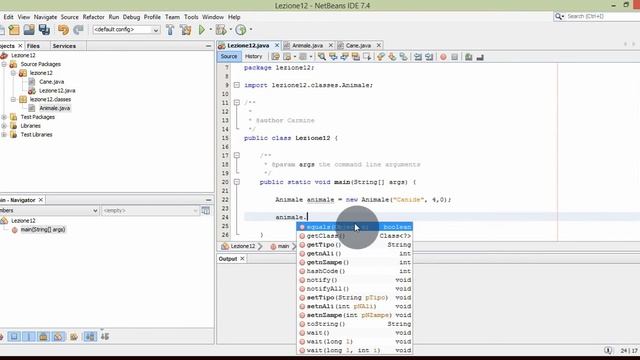Toggle Fully Qualified Names in Navigator
The width and height of the screenshot is (640, 360).
[x=74, y=336]
